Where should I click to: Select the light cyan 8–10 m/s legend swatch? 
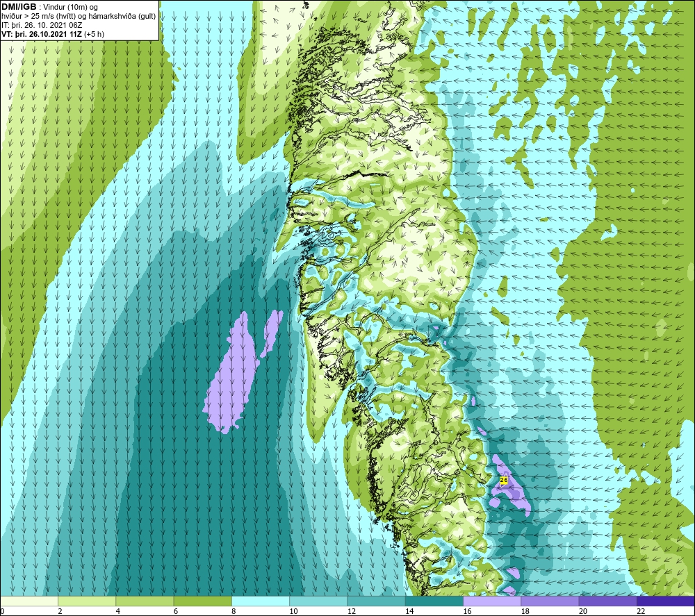click(x=261, y=601)
